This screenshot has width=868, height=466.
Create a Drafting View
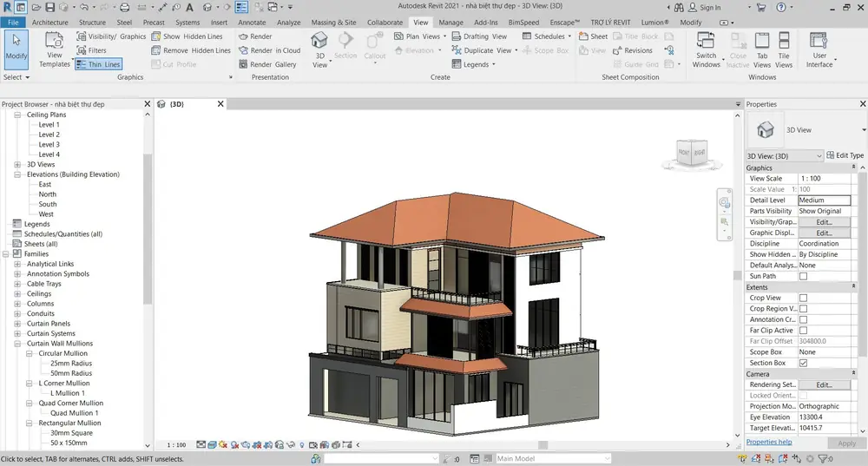pyautogui.click(x=479, y=36)
